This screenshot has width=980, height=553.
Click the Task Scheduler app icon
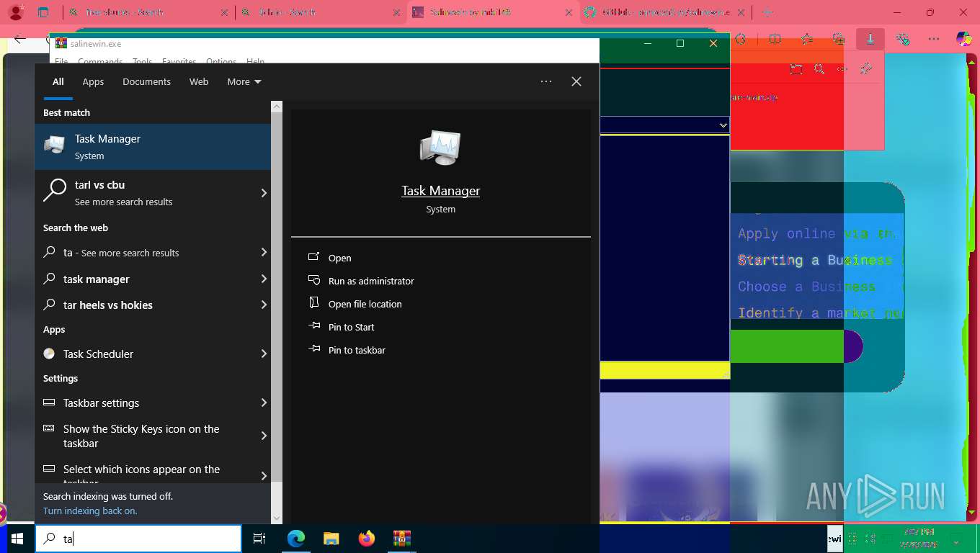tap(49, 354)
